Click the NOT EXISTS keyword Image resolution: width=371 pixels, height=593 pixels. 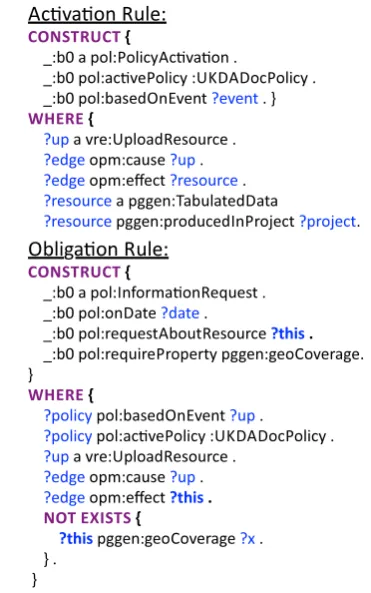pos(87,518)
